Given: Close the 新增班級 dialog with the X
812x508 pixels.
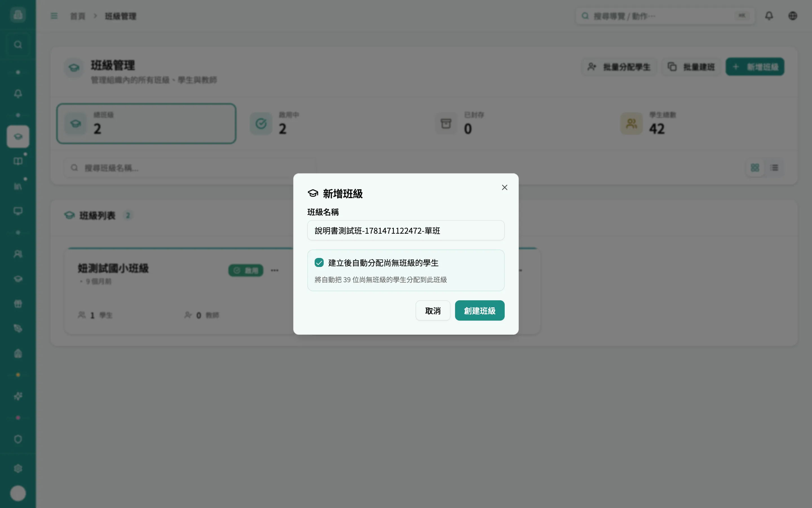Looking at the screenshot, I should (504, 187).
